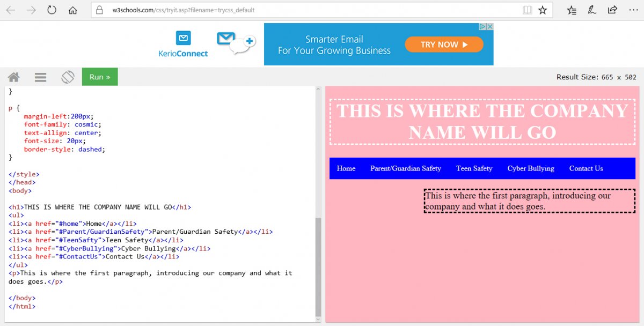
Task: Open browser more options ellipsis menu
Action: (633, 10)
